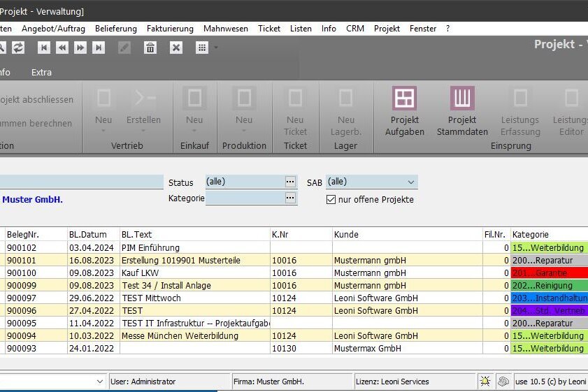Step to the next record icon
Viewport: 588px width, 392px height.
pyautogui.click(x=80, y=48)
